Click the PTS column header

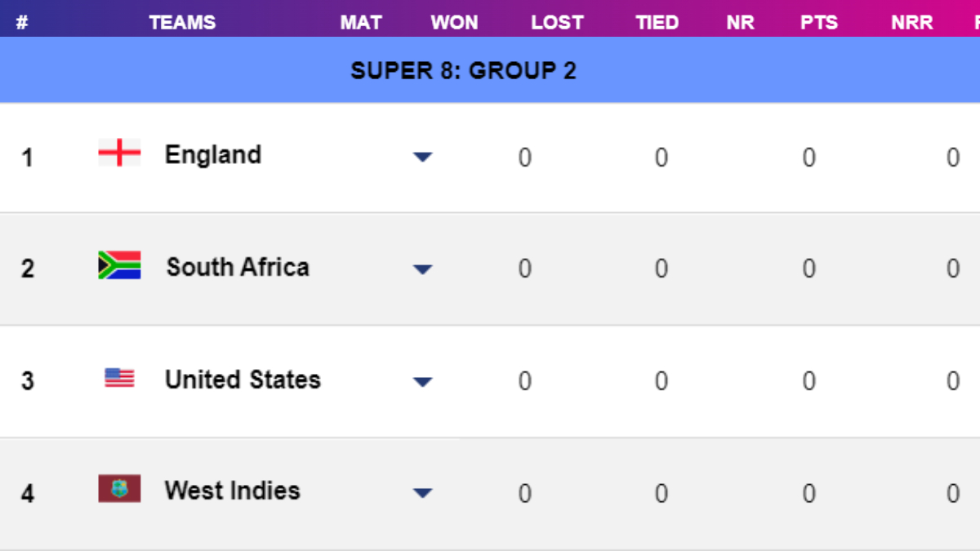[818, 22]
